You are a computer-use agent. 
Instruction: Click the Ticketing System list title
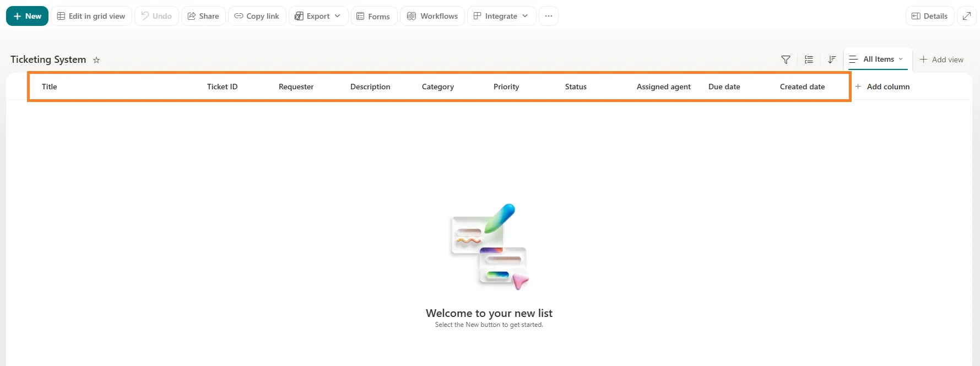coord(48,60)
